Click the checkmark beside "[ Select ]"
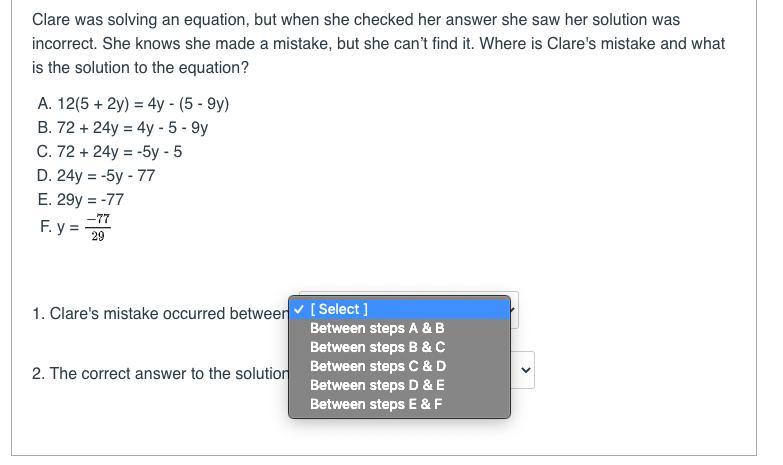Image resolution: width=783 pixels, height=465 pixels. pos(300,309)
